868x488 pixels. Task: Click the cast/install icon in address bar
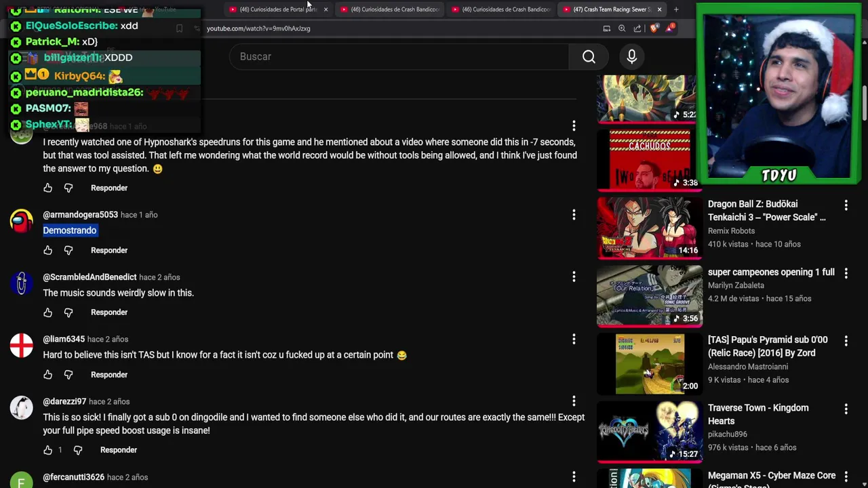point(606,28)
